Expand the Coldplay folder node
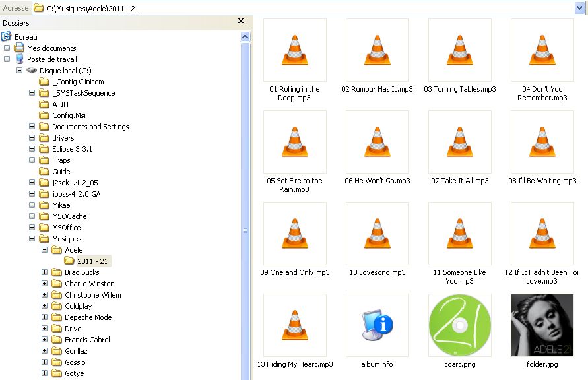The height and width of the screenshot is (380, 588). (45, 306)
